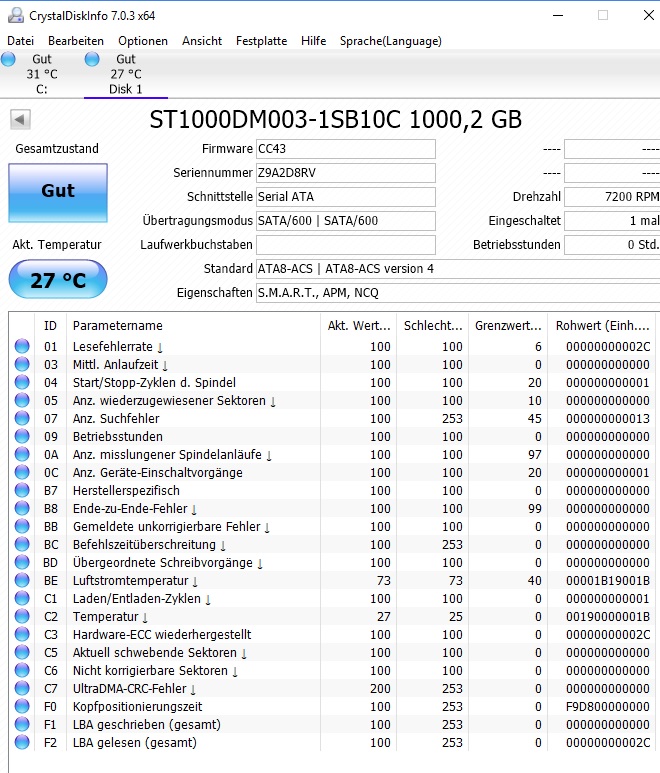The width and height of the screenshot is (660, 773).
Task: Click status orb of Anz. wiederzugewiesener Sektoren
Action: point(22,400)
